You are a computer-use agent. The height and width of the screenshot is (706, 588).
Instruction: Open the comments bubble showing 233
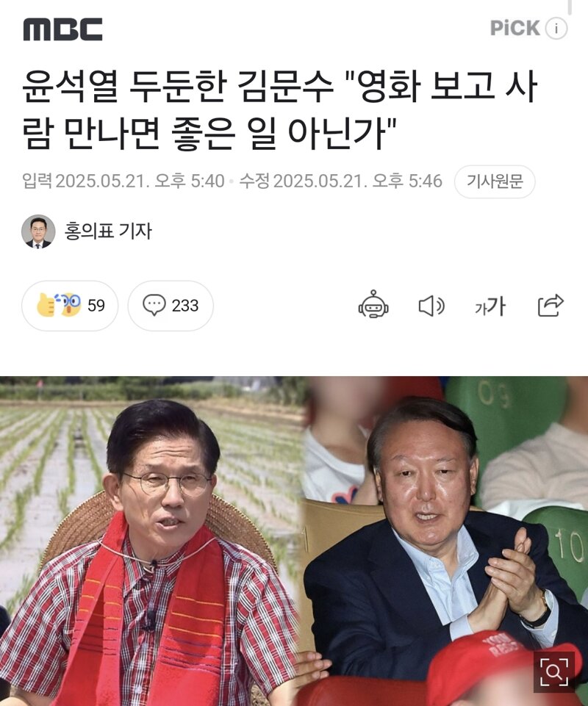click(x=171, y=306)
